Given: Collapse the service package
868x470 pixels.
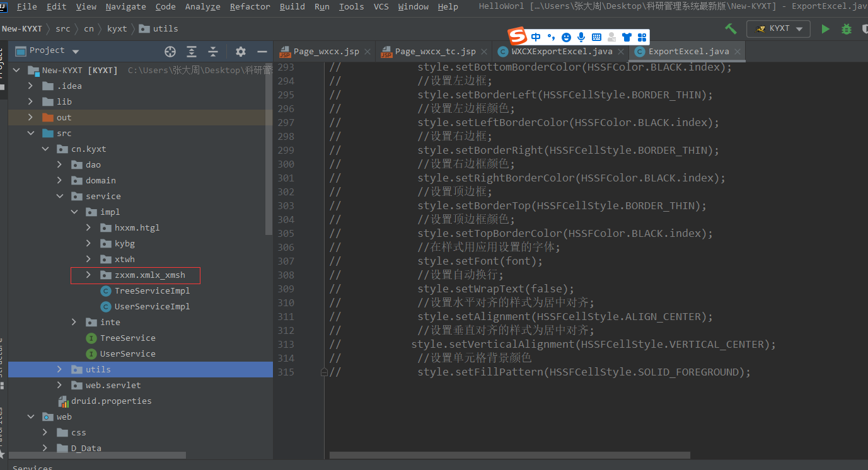Looking at the screenshot, I should click(x=60, y=196).
